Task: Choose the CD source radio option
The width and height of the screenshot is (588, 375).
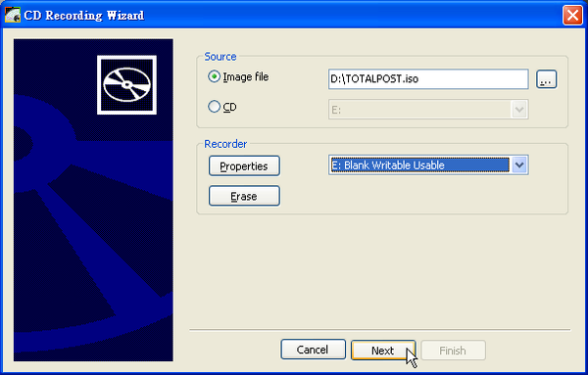Action: point(214,107)
